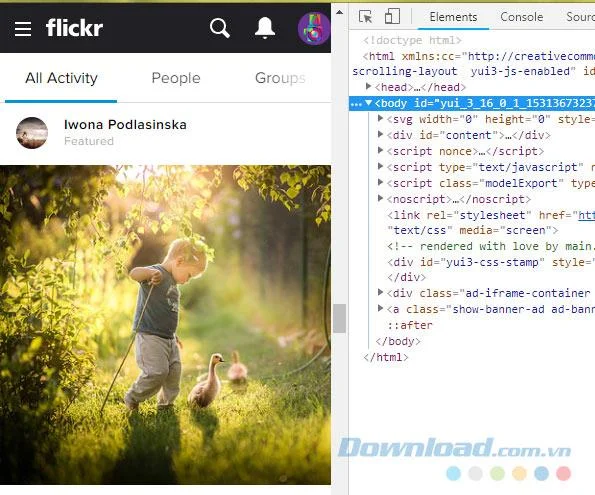Open notifications bell icon
Screen dimensions: 595x495
264,28
